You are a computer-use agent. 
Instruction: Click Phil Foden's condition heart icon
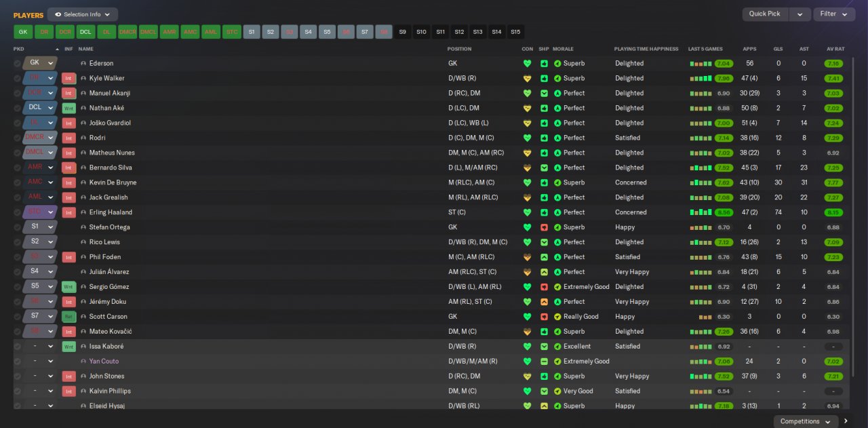click(x=527, y=257)
